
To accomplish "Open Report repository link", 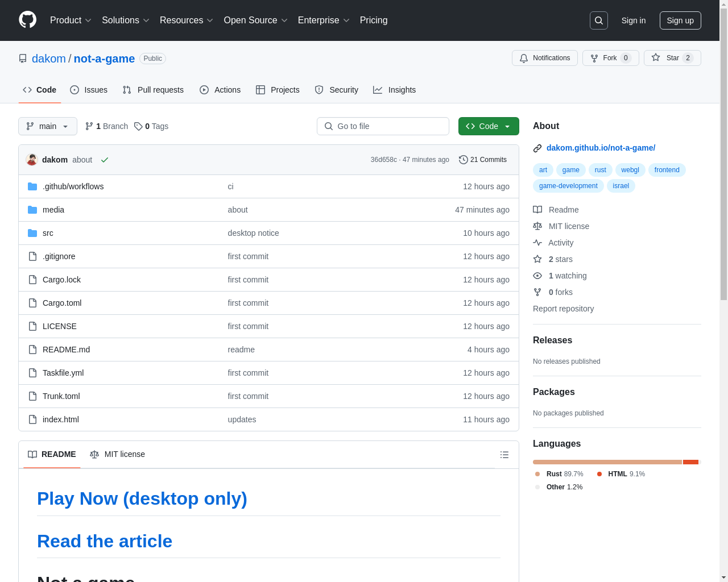I will tap(563, 309).
